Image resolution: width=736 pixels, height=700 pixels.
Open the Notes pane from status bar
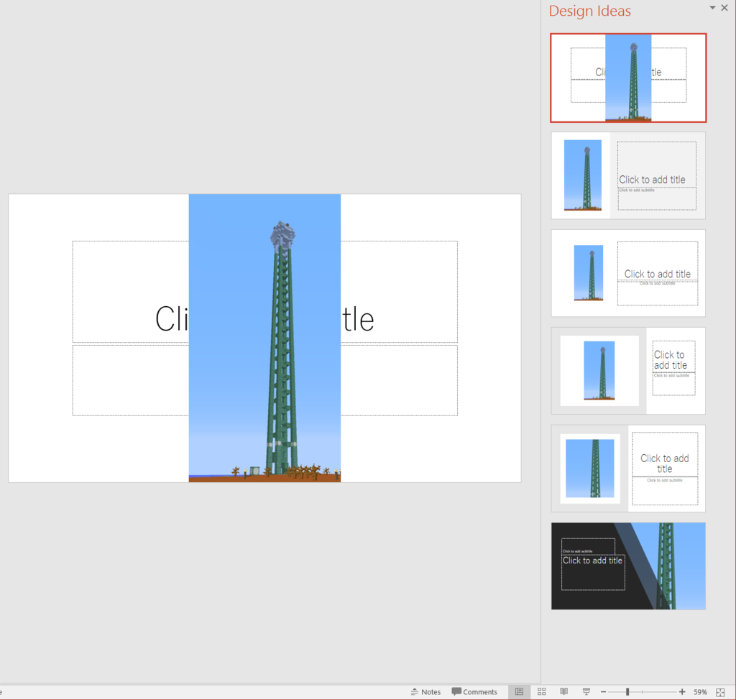click(x=425, y=691)
